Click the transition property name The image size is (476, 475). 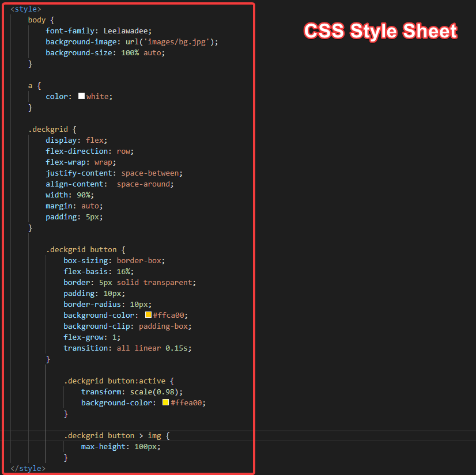tap(85, 348)
